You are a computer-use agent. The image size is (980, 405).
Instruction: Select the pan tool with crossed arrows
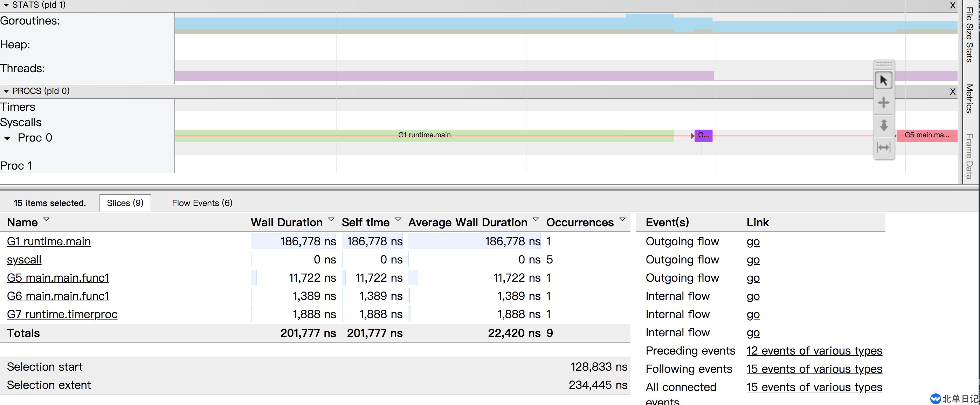point(884,102)
